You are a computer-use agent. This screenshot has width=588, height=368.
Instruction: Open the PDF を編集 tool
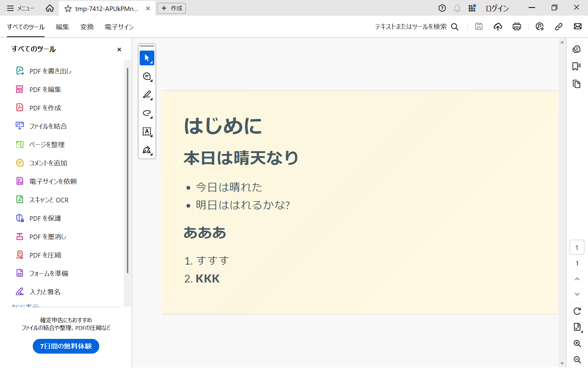tap(45, 90)
